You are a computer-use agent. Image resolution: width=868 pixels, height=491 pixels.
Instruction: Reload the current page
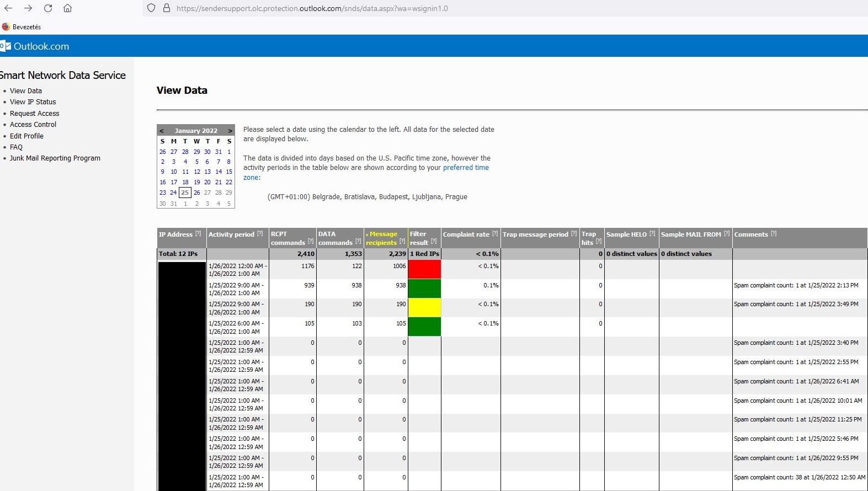(x=48, y=8)
